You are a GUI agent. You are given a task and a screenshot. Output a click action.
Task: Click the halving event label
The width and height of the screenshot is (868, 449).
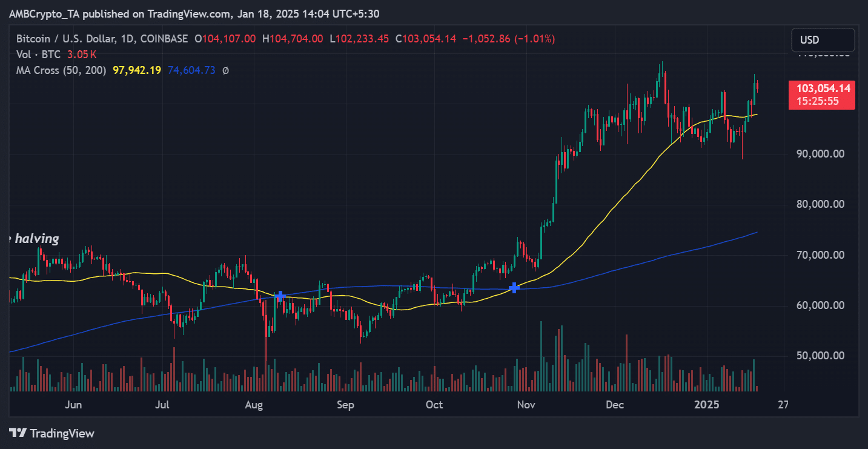34,239
